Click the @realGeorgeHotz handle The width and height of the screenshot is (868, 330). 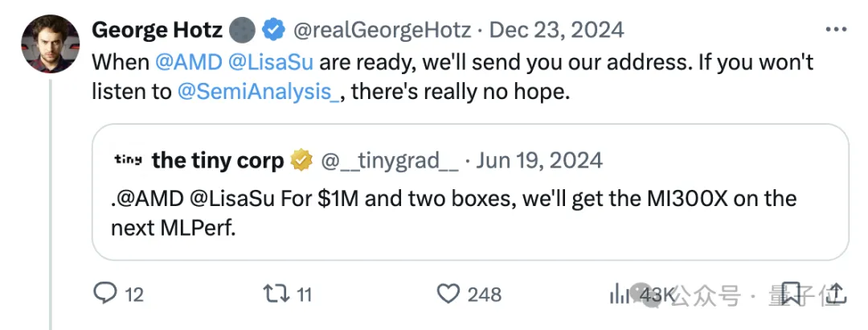point(383,31)
